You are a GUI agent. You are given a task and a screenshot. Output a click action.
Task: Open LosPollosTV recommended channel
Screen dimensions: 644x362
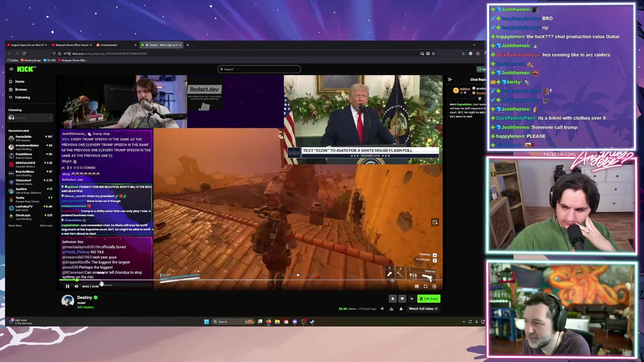[x=30, y=208]
